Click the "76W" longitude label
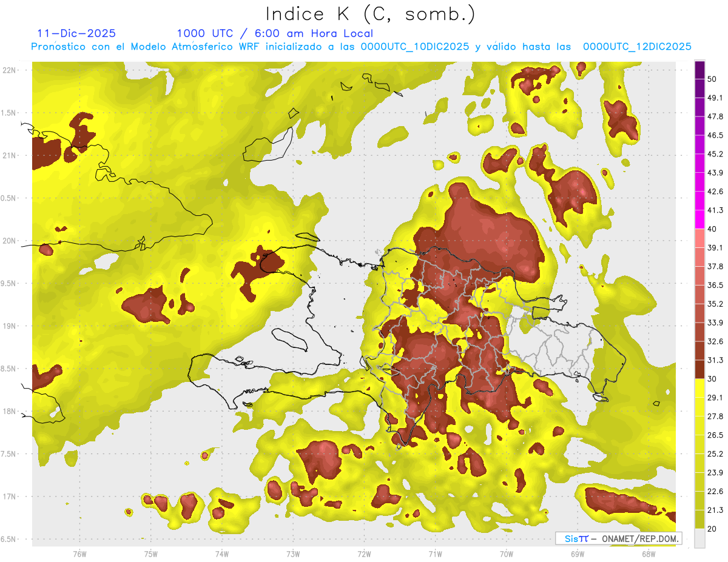The image size is (728, 562). (x=79, y=554)
